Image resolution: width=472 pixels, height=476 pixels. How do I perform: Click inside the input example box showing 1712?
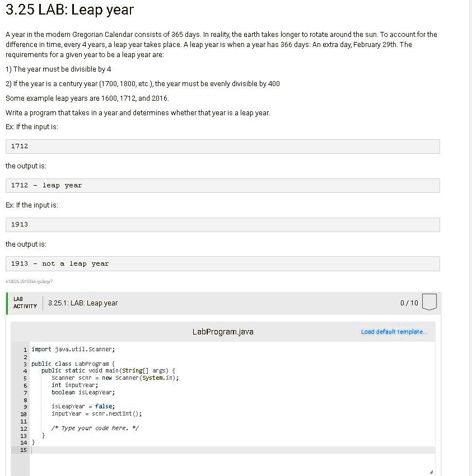tap(222, 146)
